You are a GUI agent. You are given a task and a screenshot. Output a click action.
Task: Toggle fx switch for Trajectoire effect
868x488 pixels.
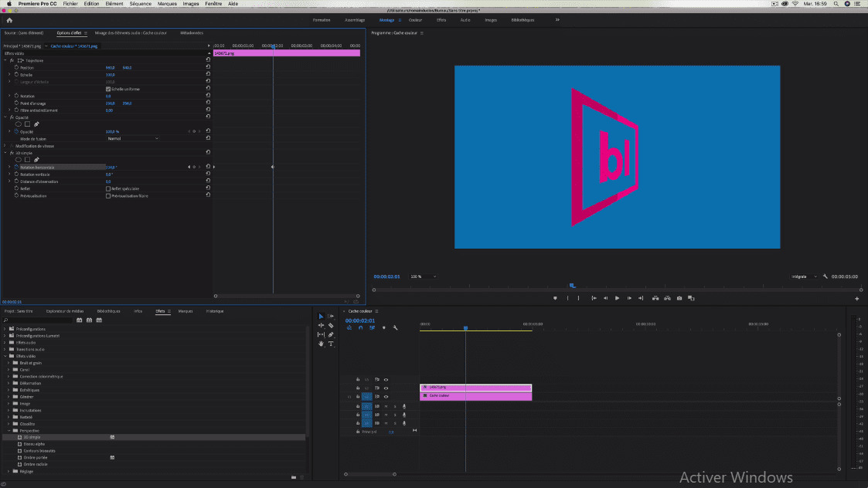point(12,60)
